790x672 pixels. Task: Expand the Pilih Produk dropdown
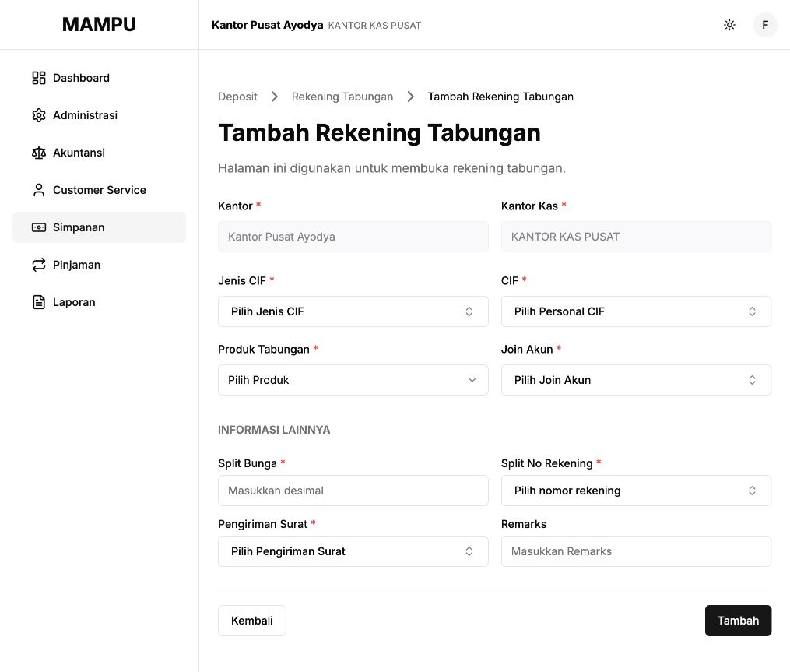[353, 380]
